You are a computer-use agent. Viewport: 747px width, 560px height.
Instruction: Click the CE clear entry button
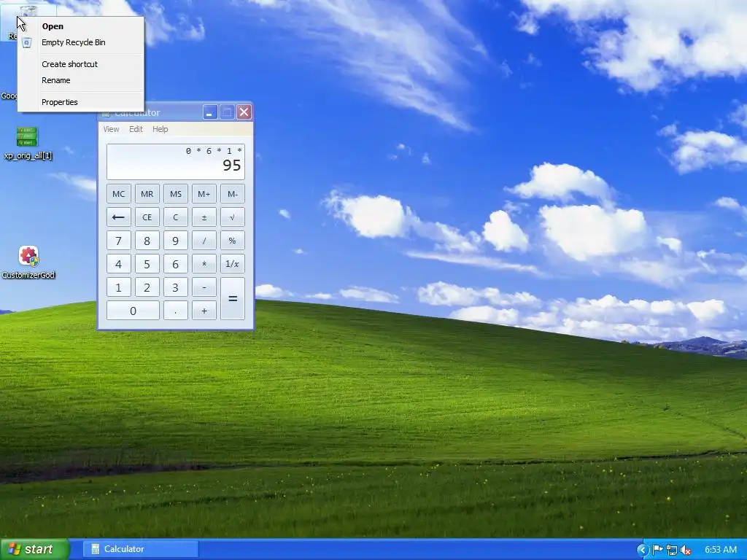coord(147,217)
